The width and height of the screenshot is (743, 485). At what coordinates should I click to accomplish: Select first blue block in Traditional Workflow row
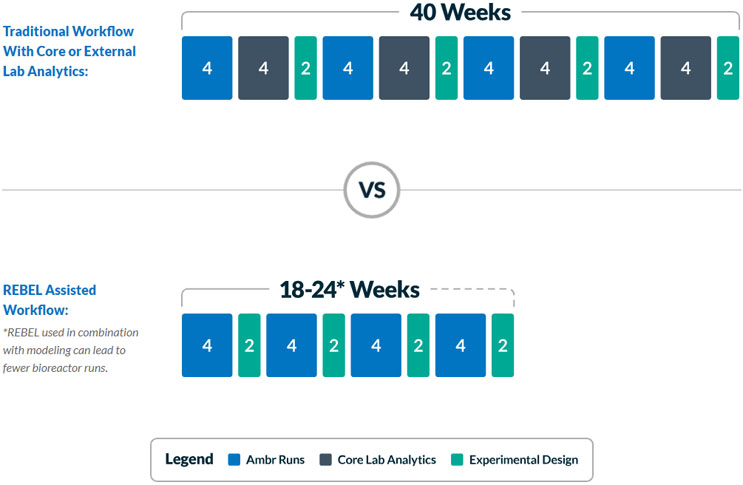[207, 68]
